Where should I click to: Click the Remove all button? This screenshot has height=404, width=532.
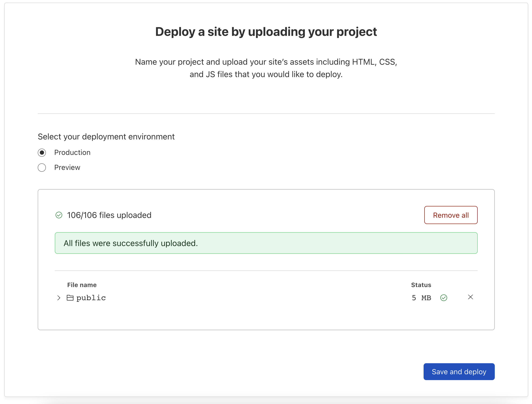(451, 215)
